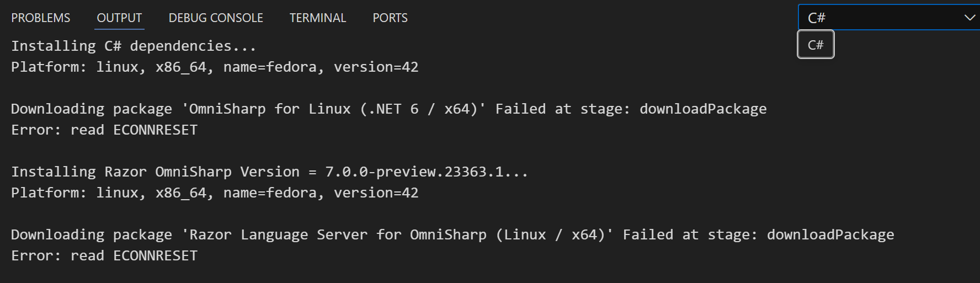Open the DEBUG CONSOLE tab

point(216,18)
